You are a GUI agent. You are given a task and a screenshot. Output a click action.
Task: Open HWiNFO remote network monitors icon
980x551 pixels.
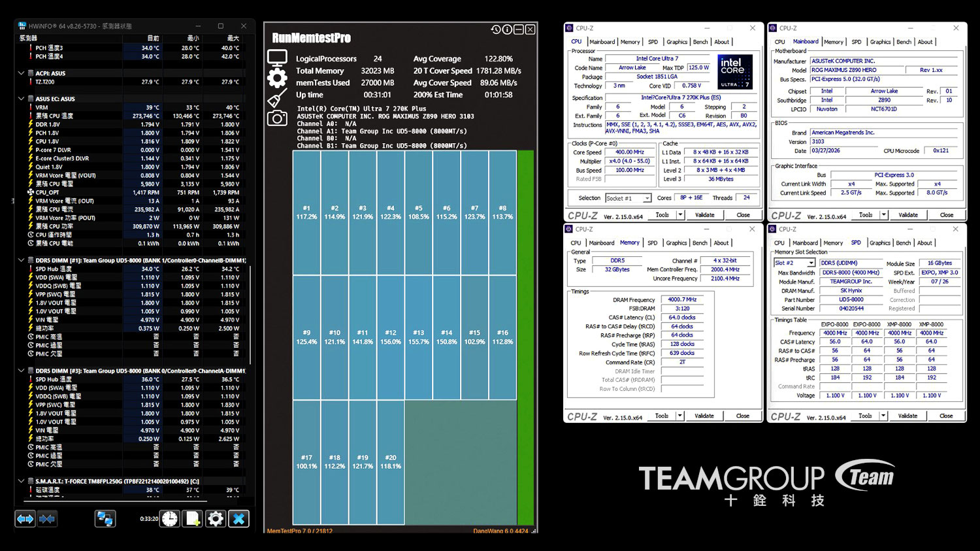tap(105, 519)
